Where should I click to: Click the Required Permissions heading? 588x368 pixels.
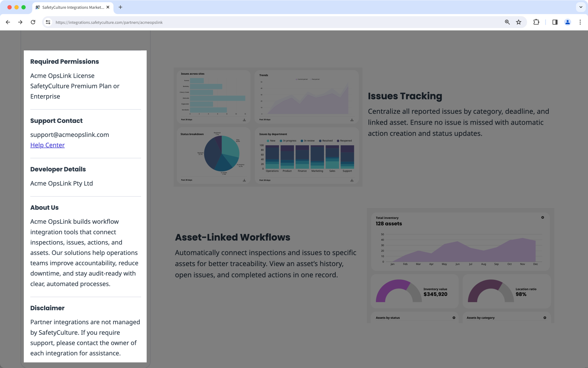(x=64, y=62)
